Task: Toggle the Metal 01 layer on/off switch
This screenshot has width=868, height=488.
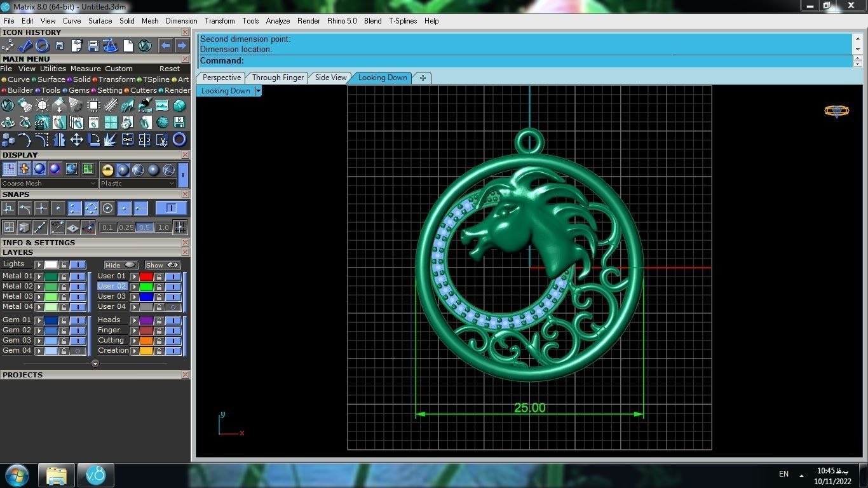Action: [78, 276]
